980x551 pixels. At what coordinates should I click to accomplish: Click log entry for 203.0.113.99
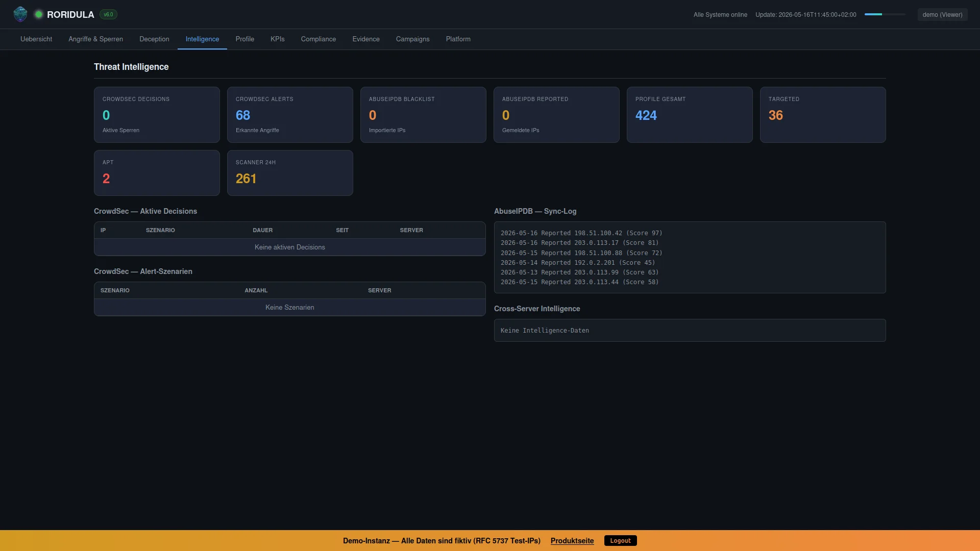[579, 272]
